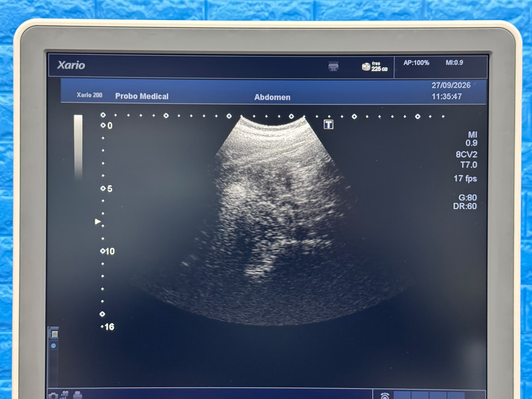The width and height of the screenshot is (532, 399).
Task: Click the '225 GB' free storage text
Action: point(379,69)
